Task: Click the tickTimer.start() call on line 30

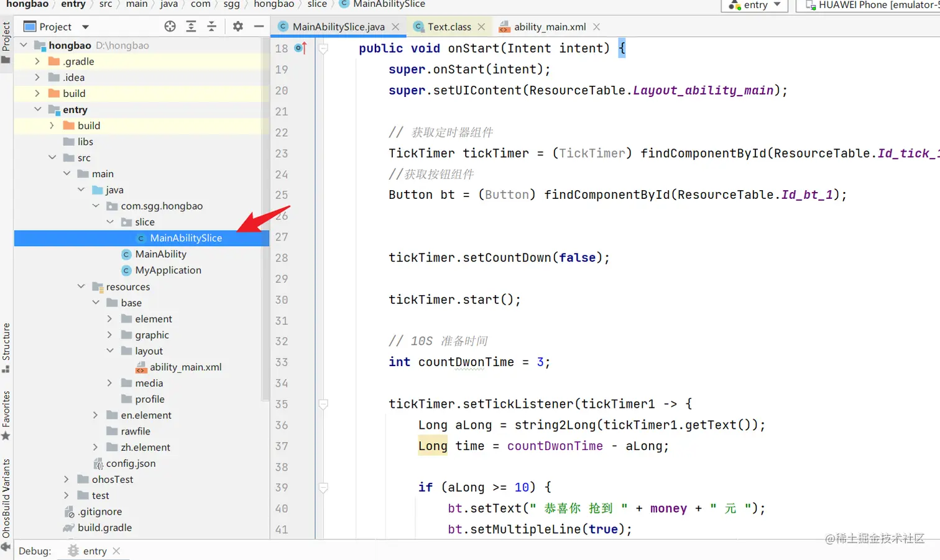Action: point(455,300)
